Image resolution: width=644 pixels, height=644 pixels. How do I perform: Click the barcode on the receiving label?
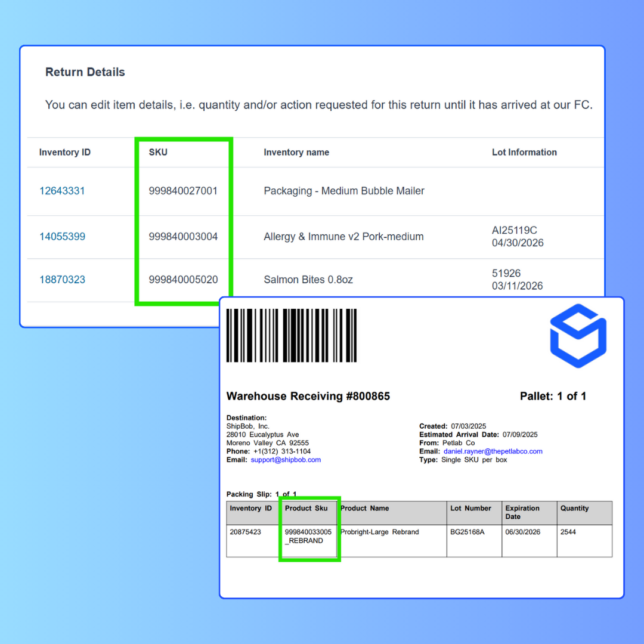click(x=292, y=335)
